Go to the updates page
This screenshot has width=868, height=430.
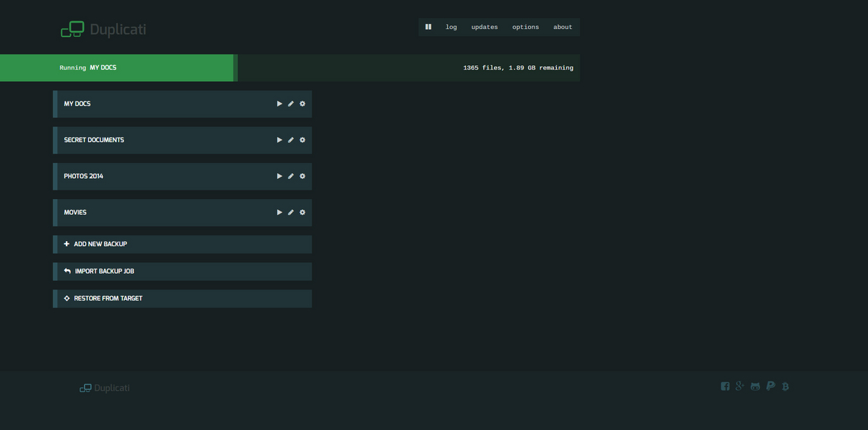(x=485, y=27)
